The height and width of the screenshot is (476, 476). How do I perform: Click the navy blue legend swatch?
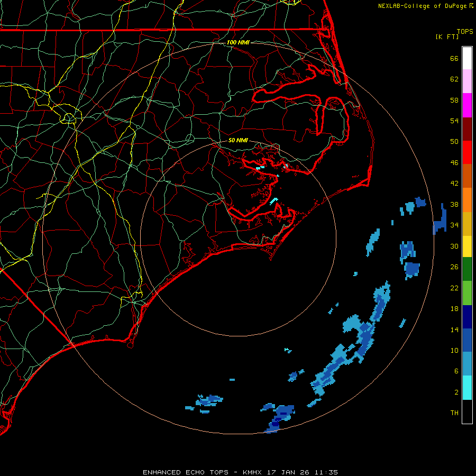pyautogui.click(x=467, y=317)
